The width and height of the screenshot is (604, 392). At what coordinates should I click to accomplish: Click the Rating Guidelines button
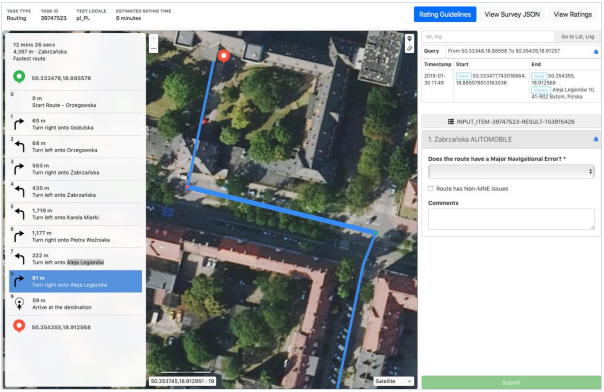[x=445, y=15]
